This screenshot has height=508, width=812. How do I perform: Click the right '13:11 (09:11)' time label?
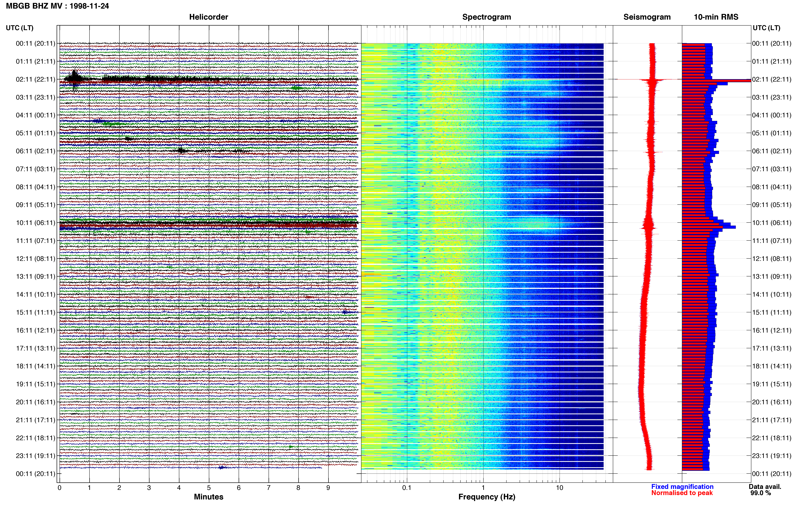click(x=772, y=277)
